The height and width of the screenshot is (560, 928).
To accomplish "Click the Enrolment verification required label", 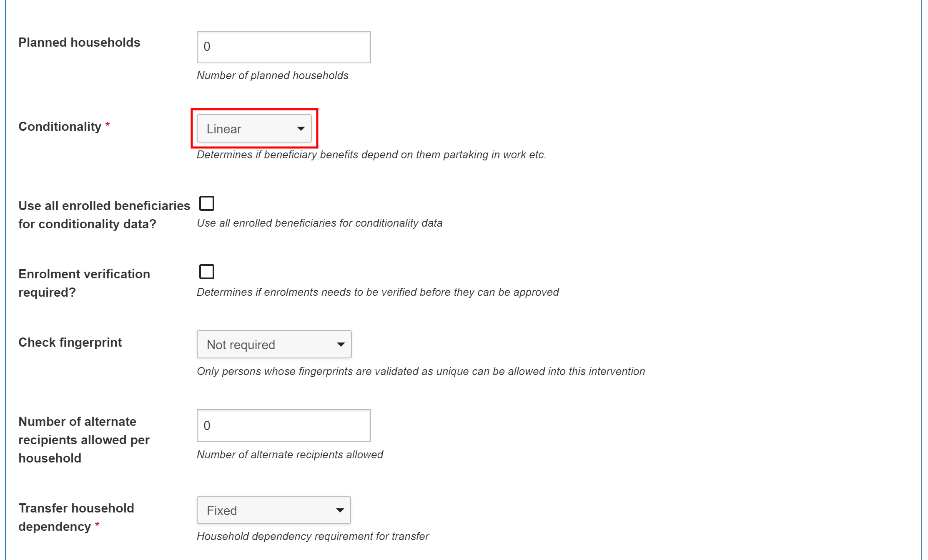I will pyautogui.click(x=84, y=283).
